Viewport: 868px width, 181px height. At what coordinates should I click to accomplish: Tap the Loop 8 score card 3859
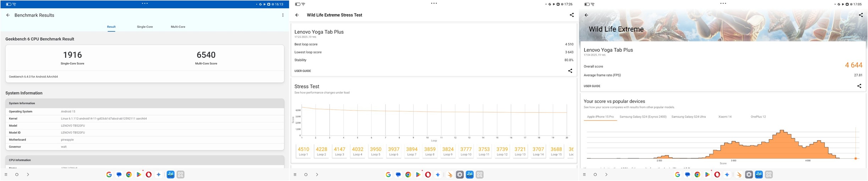pyautogui.click(x=429, y=151)
